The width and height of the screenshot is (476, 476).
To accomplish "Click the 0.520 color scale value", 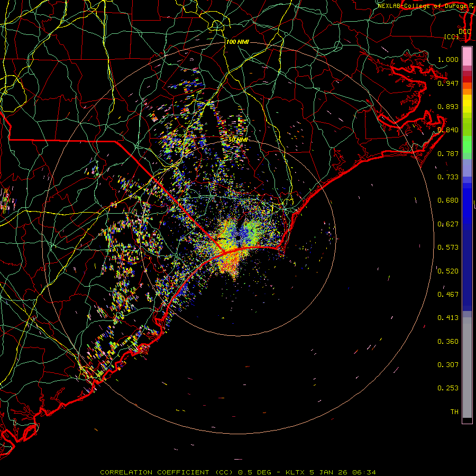I will 448,271.
